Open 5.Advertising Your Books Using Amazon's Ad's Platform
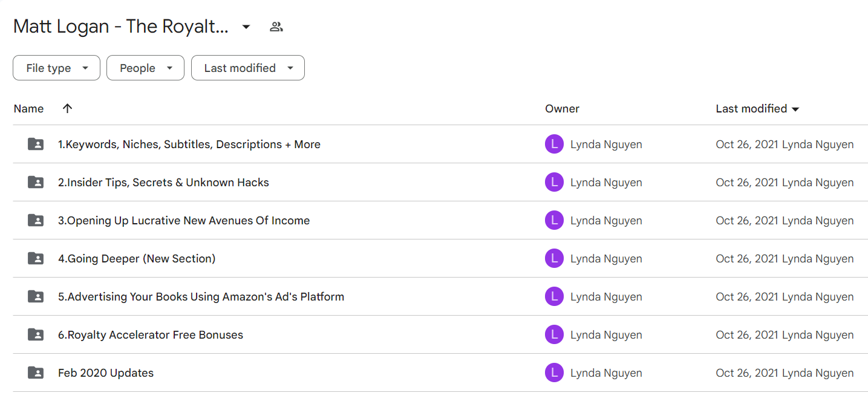 [x=201, y=297]
